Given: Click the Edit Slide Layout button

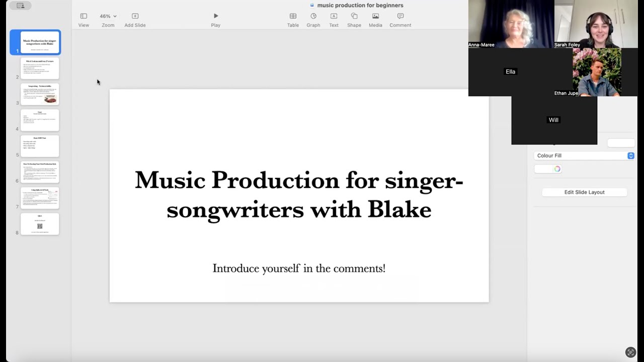Looking at the screenshot, I should coord(584,192).
